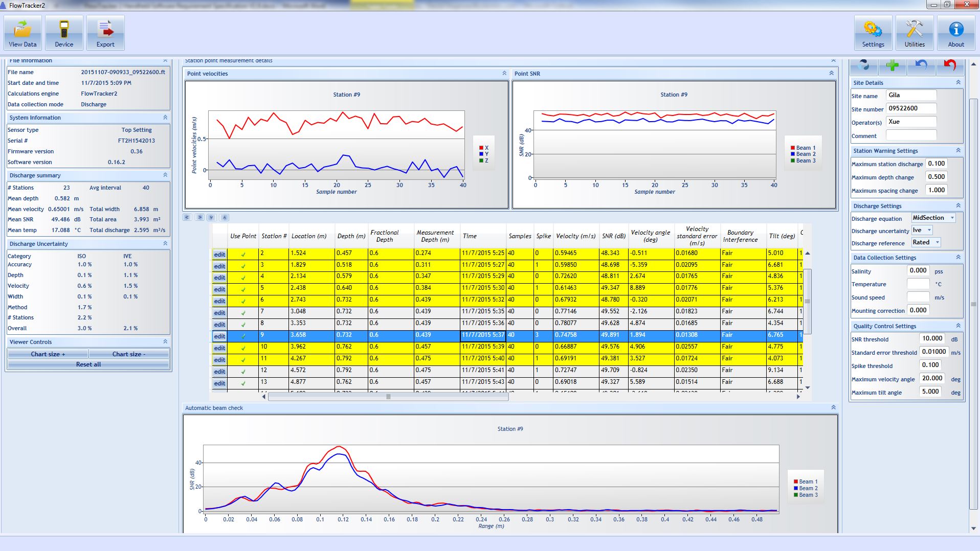The width and height of the screenshot is (980, 551).
Task: Open the View Data toolbar button
Action: tap(23, 33)
